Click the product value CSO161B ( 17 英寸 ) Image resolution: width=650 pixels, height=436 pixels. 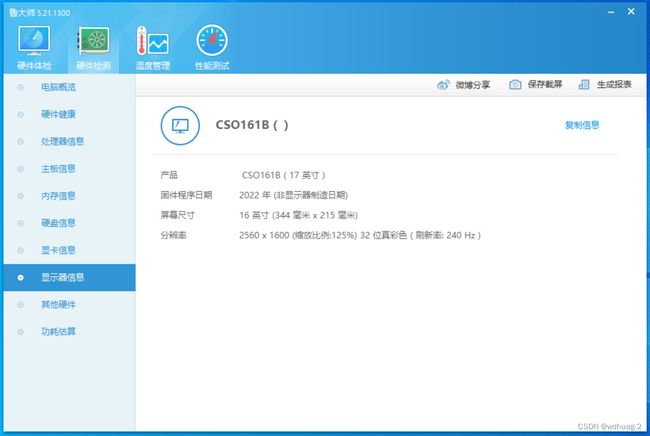pos(284,175)
